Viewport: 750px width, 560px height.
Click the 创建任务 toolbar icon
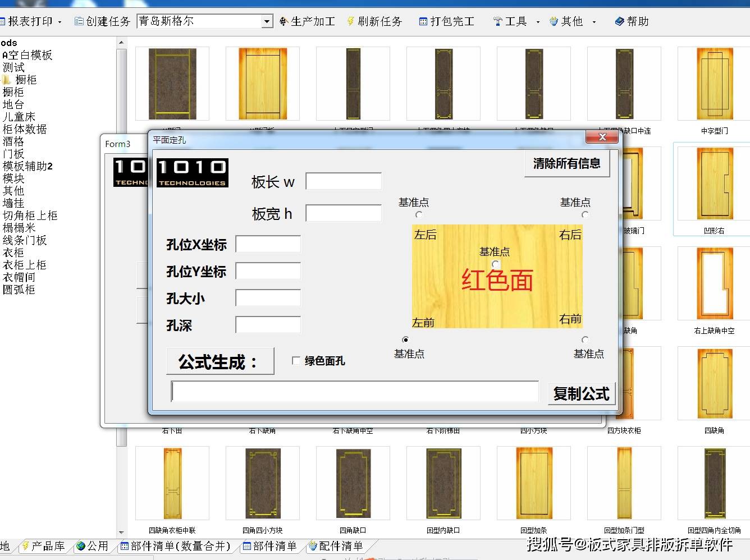79,21
